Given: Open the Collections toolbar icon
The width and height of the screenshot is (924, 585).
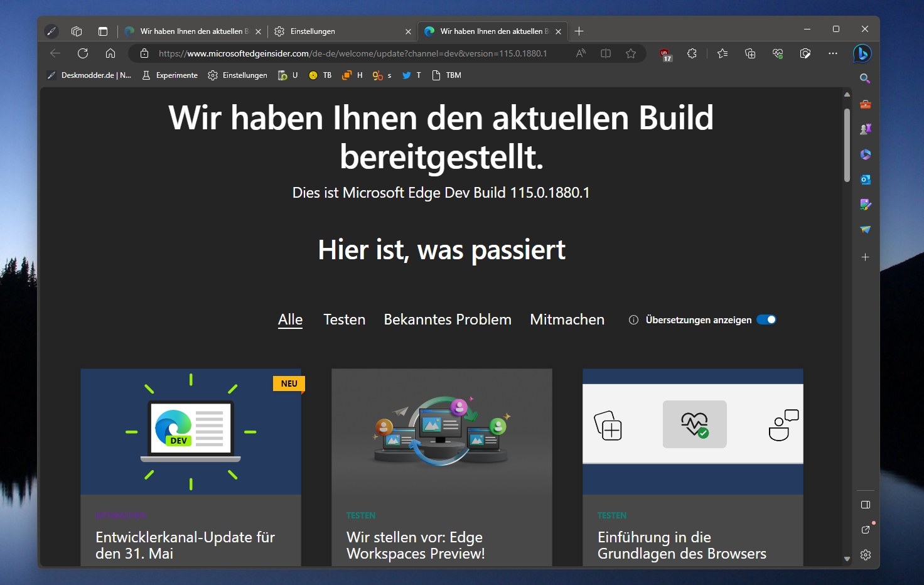Looking at the screenshot, I should pos(750,53).
